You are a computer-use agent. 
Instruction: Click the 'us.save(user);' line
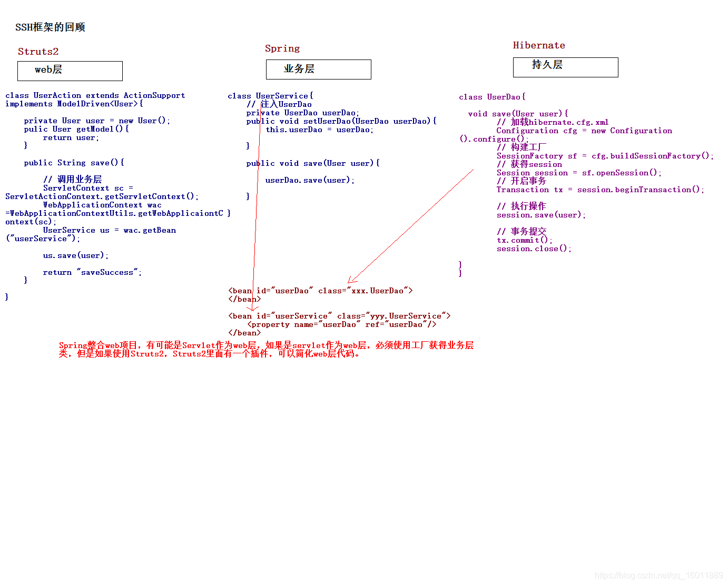(x=76, y=255)
